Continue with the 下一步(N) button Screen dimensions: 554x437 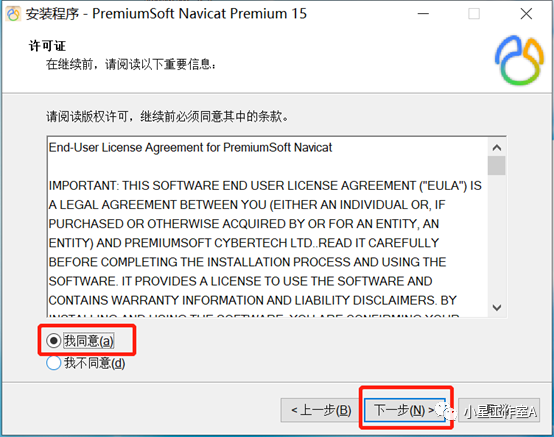tap(405, 410)
